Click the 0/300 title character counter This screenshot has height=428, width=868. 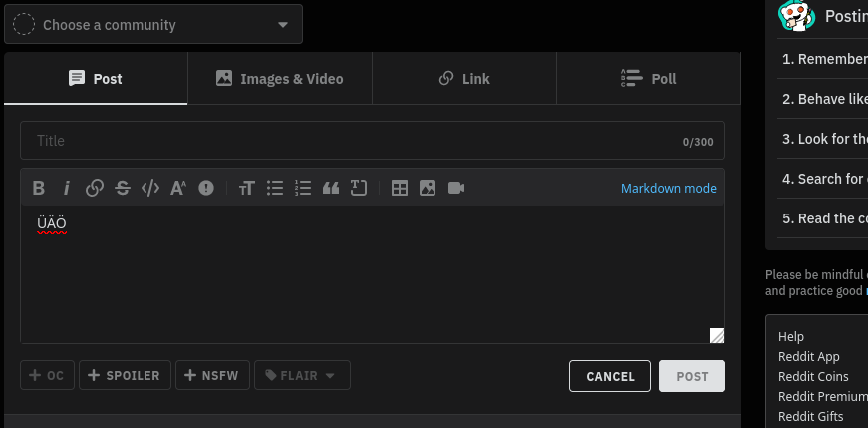click(698, 142)
